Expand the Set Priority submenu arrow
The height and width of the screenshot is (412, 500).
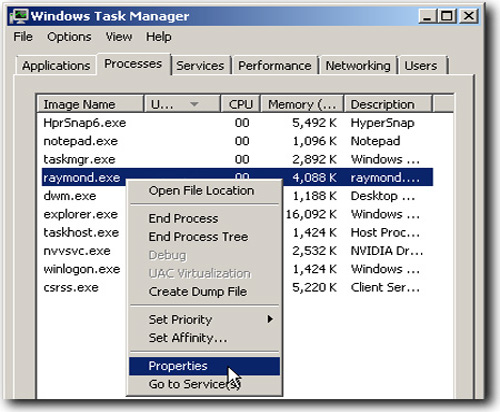(270, 319)
